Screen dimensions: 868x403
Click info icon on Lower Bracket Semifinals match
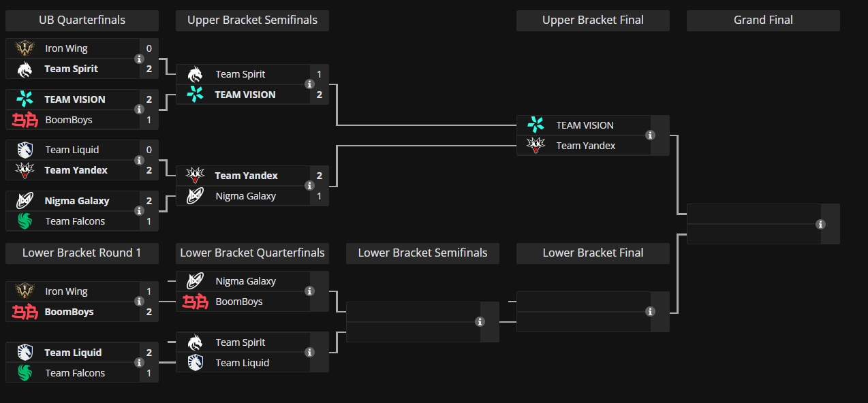(480, 322)
